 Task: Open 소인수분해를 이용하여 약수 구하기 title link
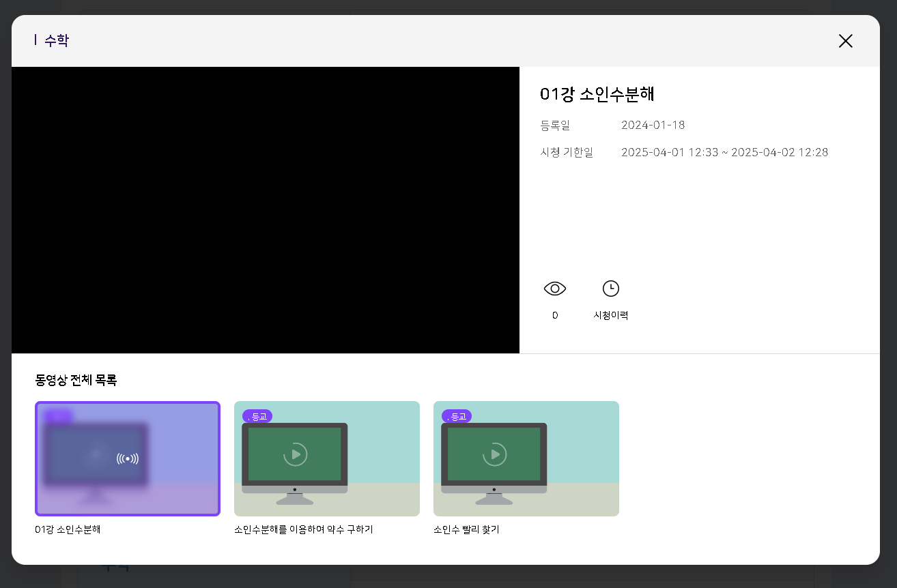(303, 529)
